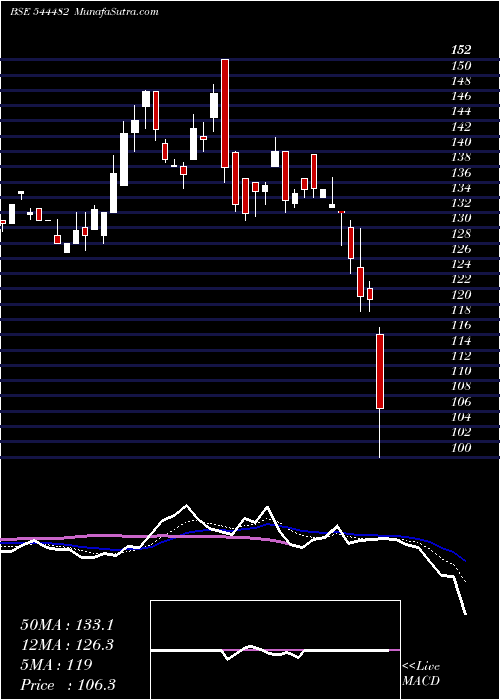Click the 138 price axis label
The height and width of the screenshot is (700, 500).
click(461, 157)
